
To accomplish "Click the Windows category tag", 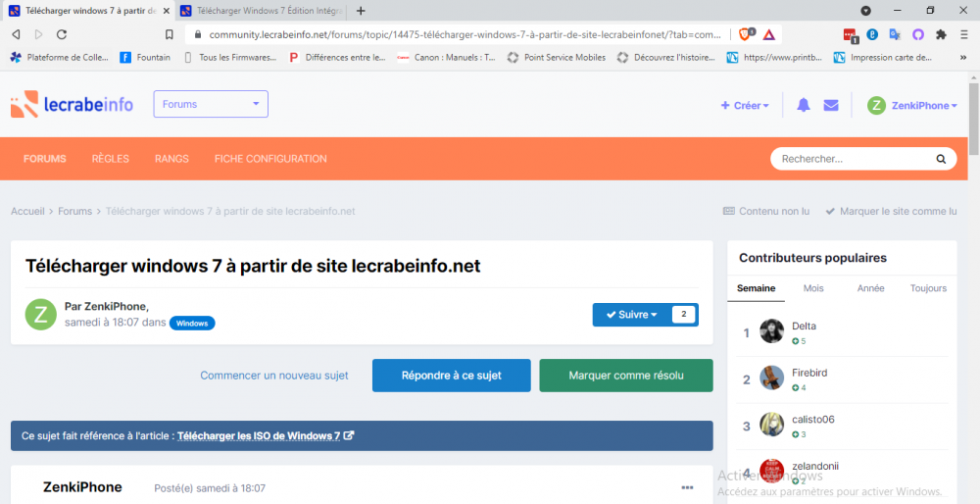I will point(192,324).
